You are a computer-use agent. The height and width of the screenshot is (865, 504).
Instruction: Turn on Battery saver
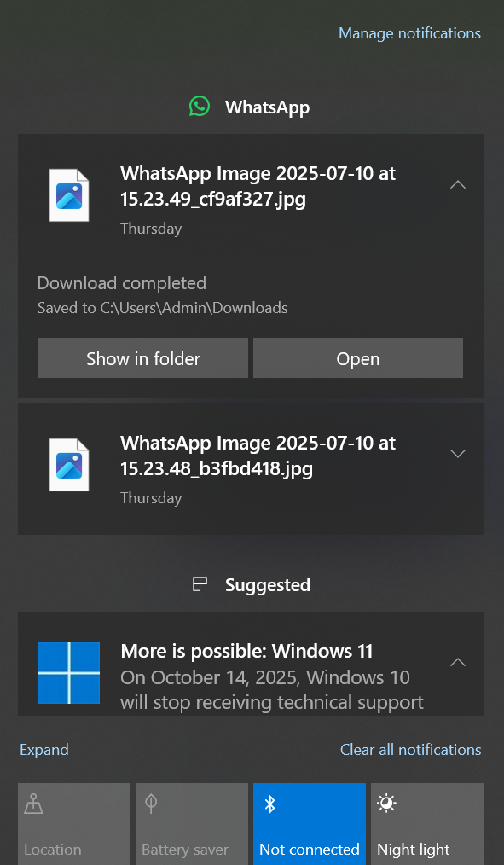(192, 822)
